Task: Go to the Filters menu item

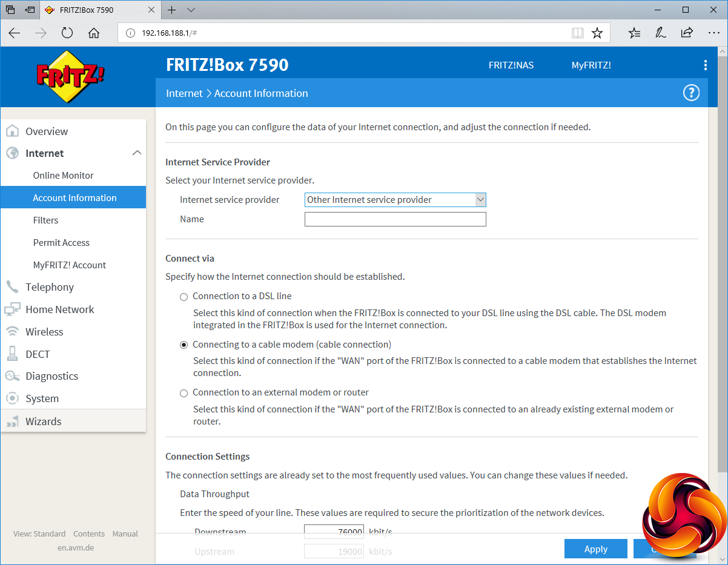Action: click(46, 220)
